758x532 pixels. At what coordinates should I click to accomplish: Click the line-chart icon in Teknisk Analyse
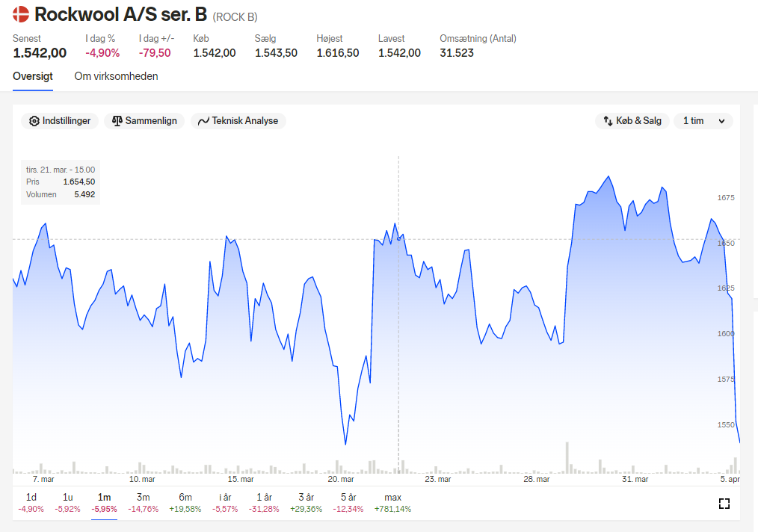(x=203, y=121)
